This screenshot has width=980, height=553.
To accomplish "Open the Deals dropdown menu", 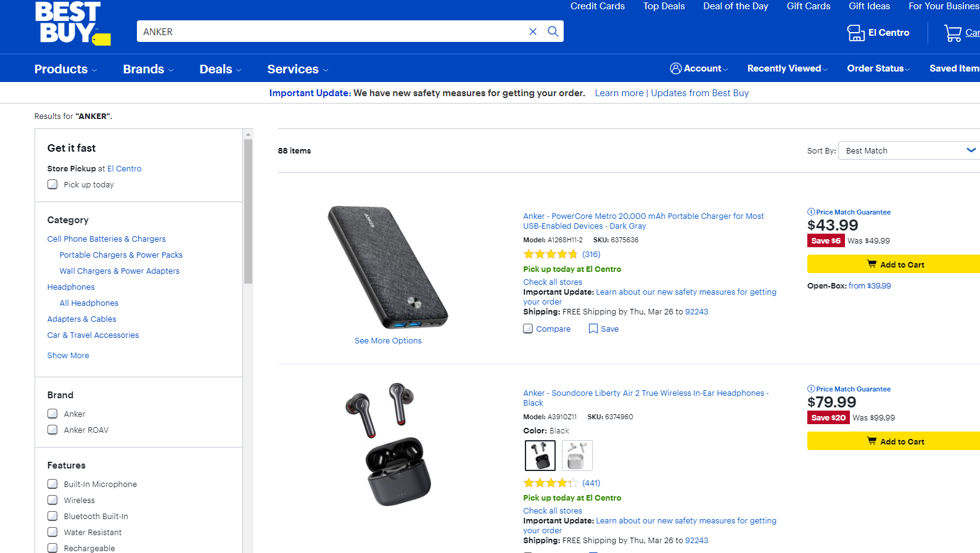I will (220, 69).
